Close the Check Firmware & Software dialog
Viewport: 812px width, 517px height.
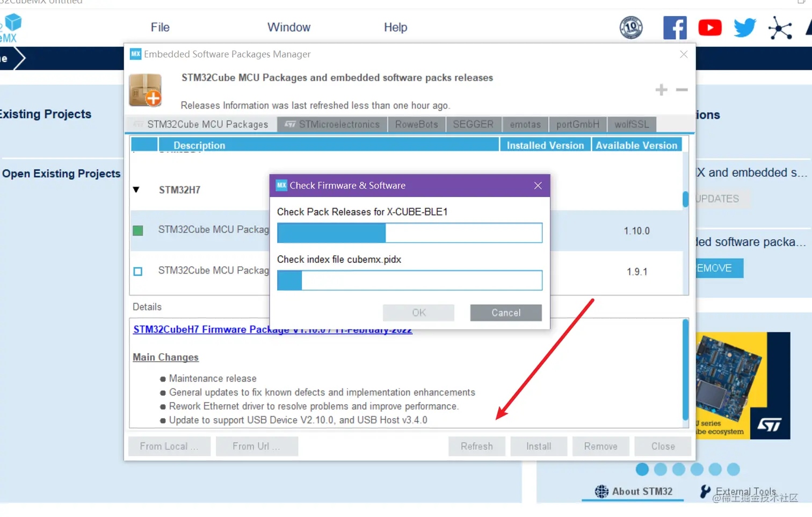(x=538, y=185)
